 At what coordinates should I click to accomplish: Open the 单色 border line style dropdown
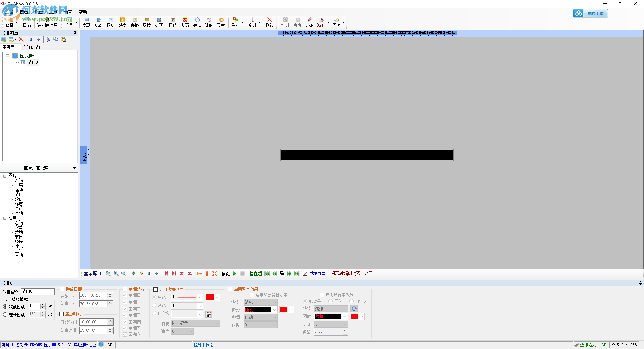pos(200,297)
